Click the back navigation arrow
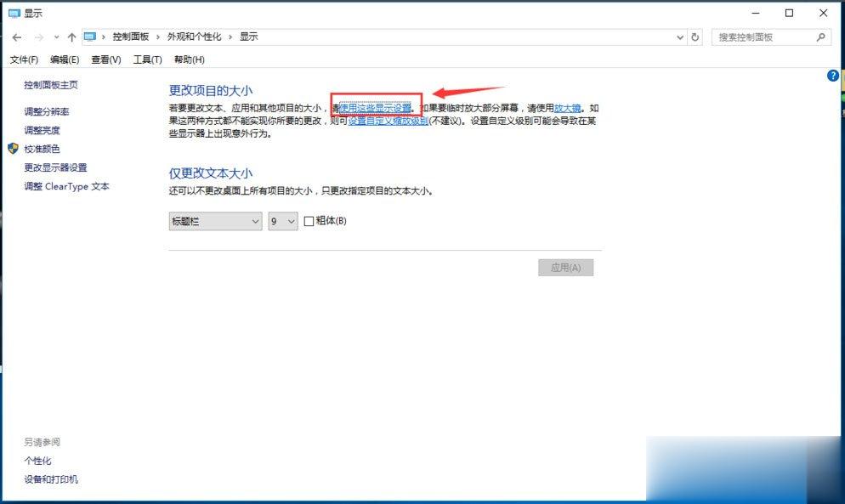 (x=17, y=37)
